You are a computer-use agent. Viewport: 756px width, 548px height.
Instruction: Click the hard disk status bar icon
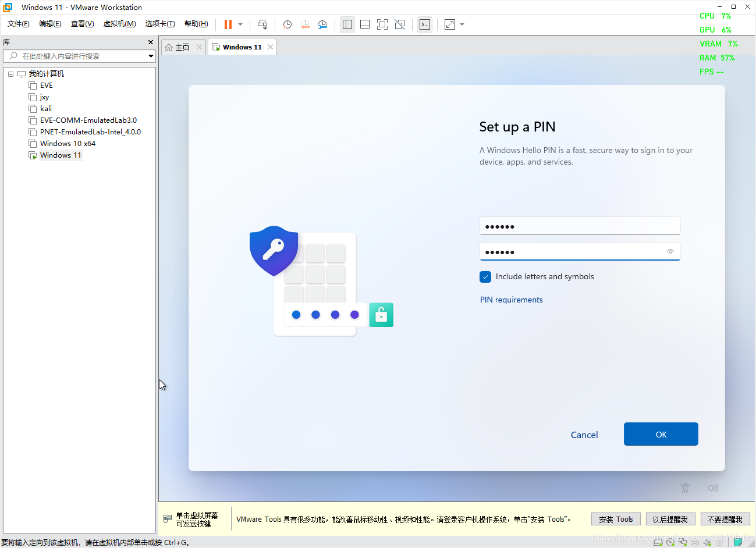pos(658,542)
